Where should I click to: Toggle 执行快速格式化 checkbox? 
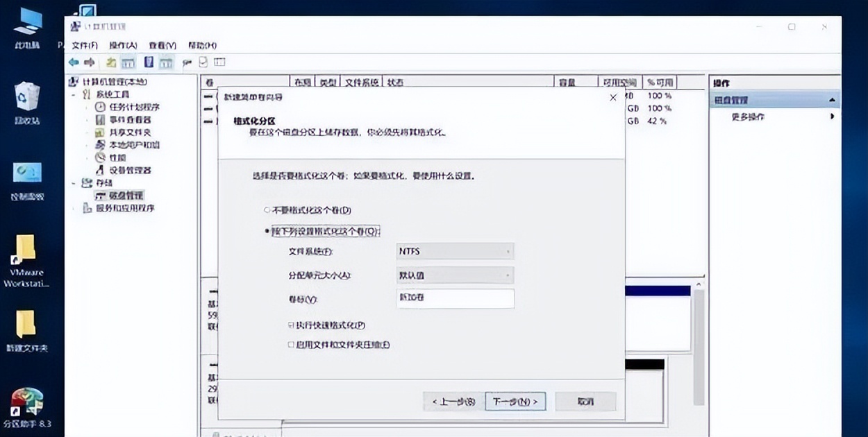coord(291,325)
